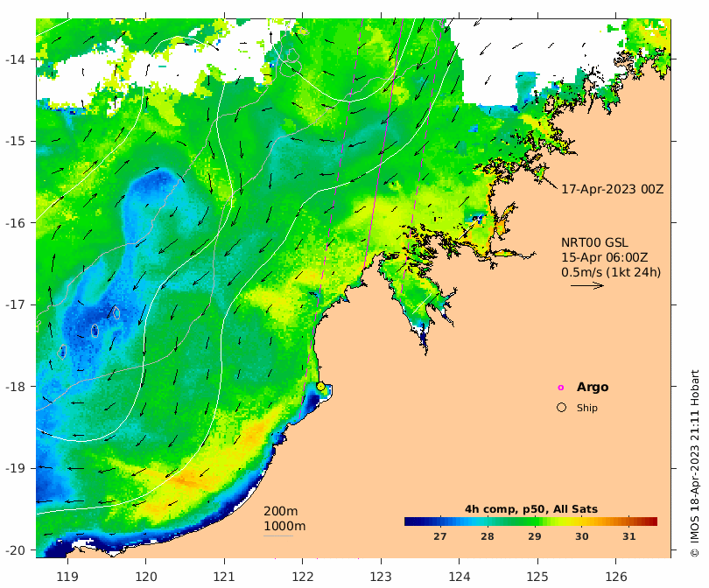Image resolution: width=709 pixels, height=588 pixels.
Task: Click the IMOS copyright timestamp text
Action: [x=695, y=463]
